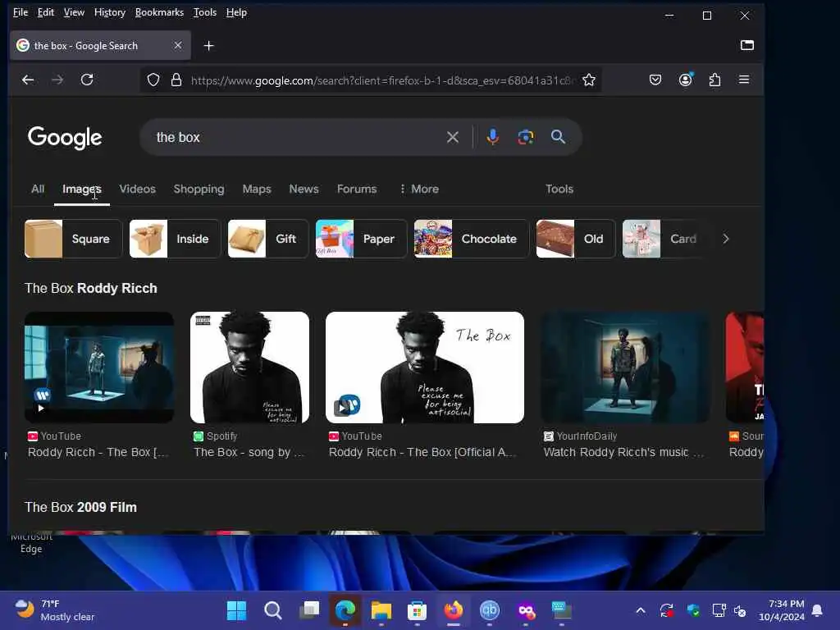Screen dimensions: 840x630
Task: Open a new tab with plus
Action: 209,46
